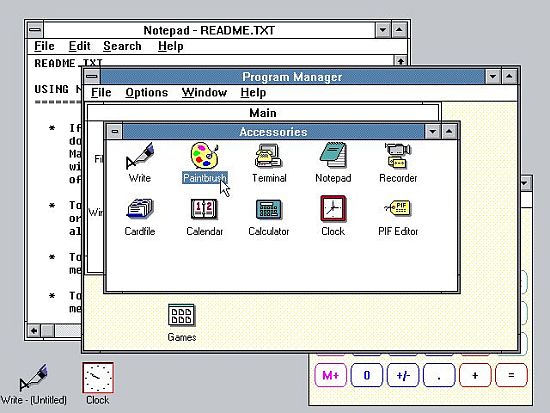
Task: Open the File menu in Program Manager
Action: click(x=101, y=93)
